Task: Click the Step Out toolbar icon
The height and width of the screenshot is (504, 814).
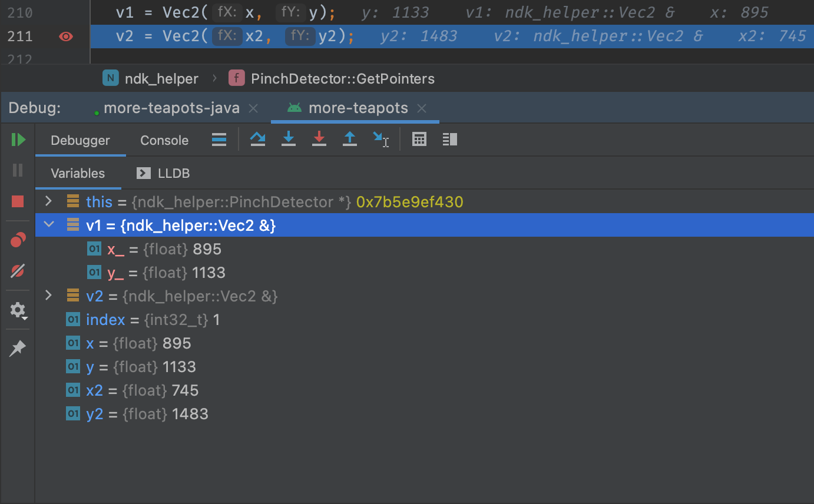Action: (x=350, y=140)
